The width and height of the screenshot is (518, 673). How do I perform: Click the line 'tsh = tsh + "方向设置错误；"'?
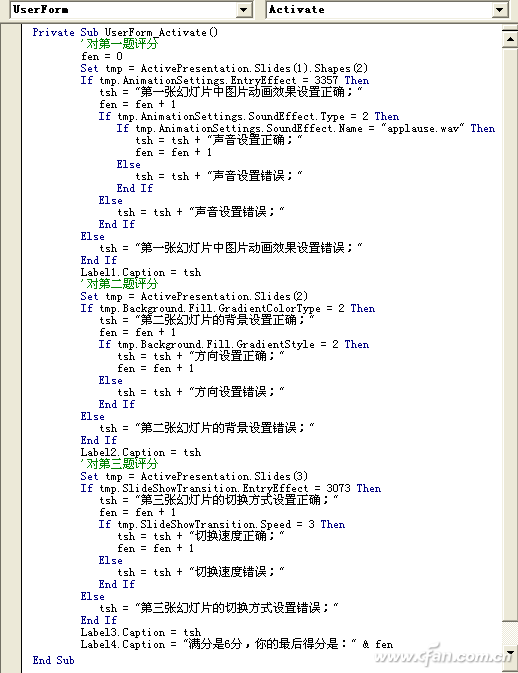pos(201,392)
